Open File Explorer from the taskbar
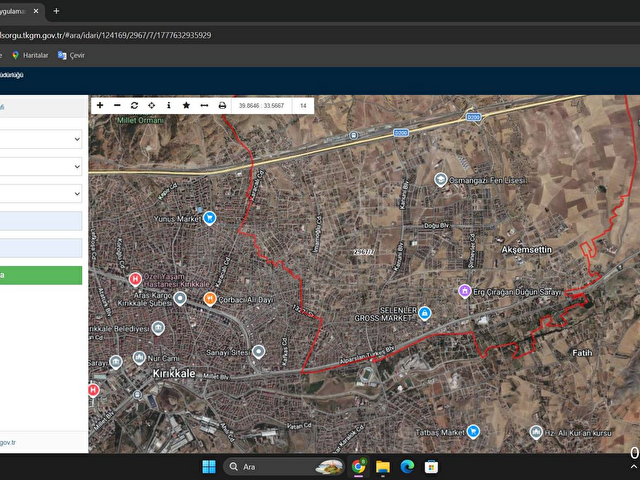This screenshot has width=640, height=480. [x=383, y=467]
